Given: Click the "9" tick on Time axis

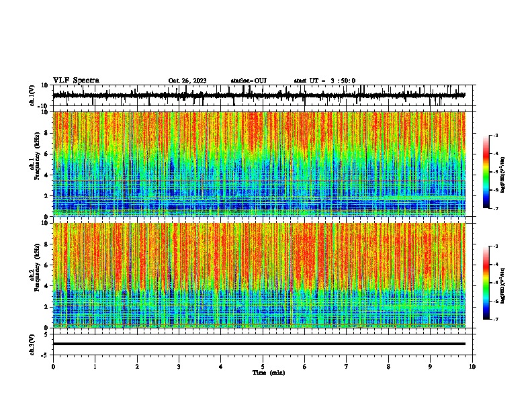Looking at the screenshot, I should [430, 367].
